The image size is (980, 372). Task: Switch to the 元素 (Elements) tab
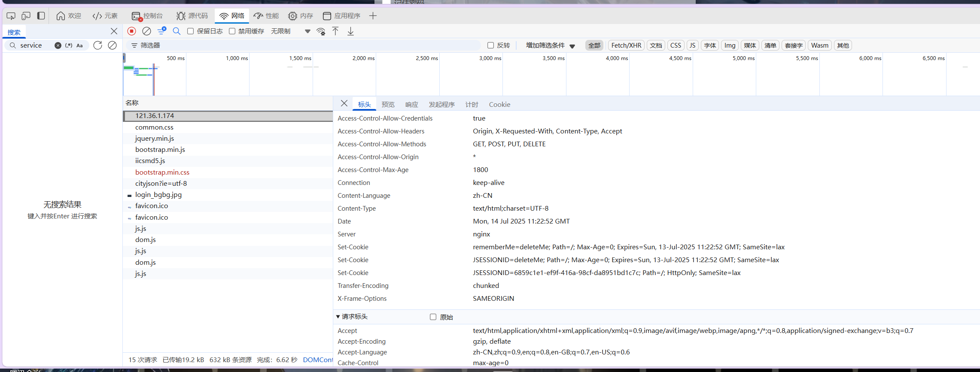(x=105, y=16)
